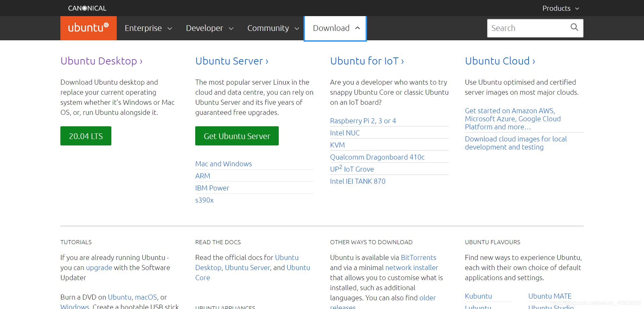This screenshot has height=309, width=644.
Task: Click the upgrade link in Tutorials
Action: (x=99, y=268)
